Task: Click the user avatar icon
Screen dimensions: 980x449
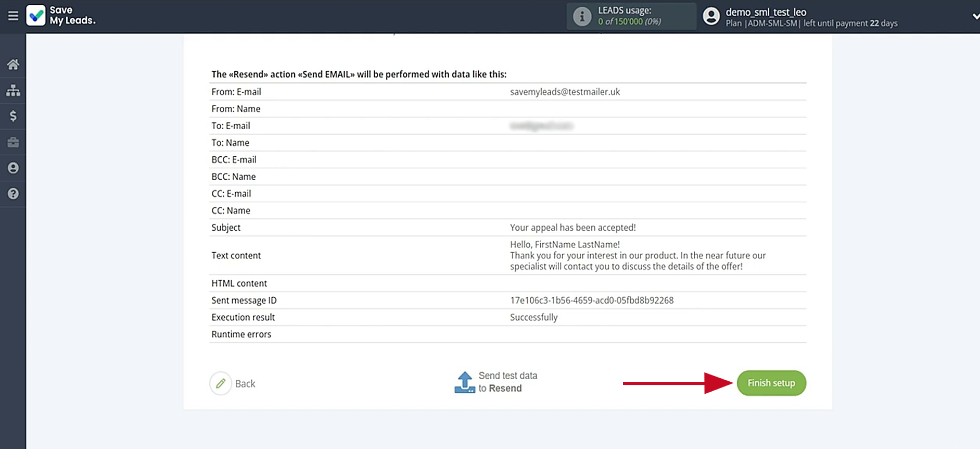Action: point(711,16)
